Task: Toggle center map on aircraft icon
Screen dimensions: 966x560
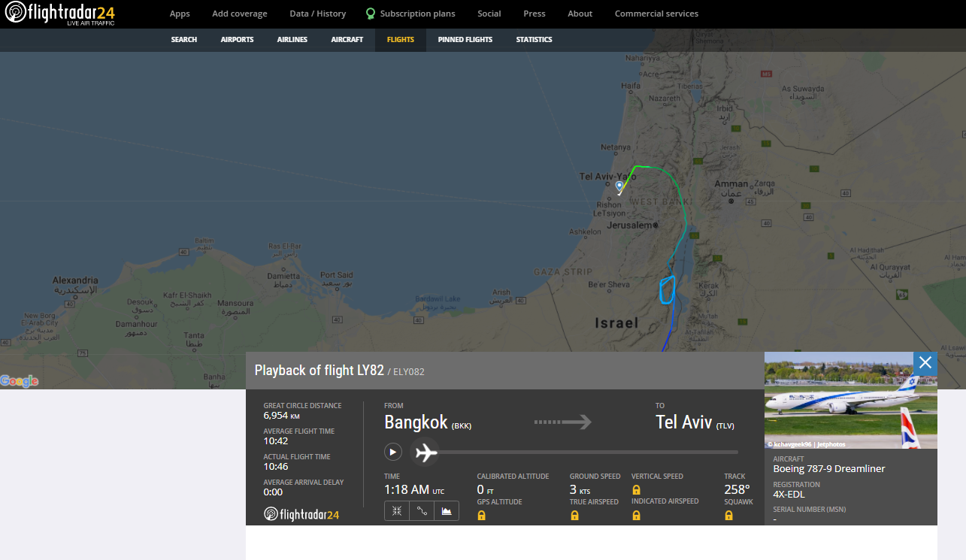Action: click(x=397, y=511)
